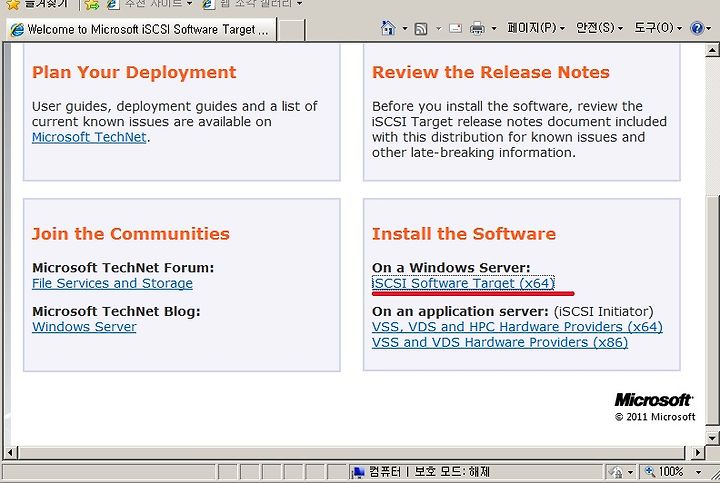This screenshot has width=720, height=483.
Task: Click the Review the Release Notes heading
Action: coord(491,73)
